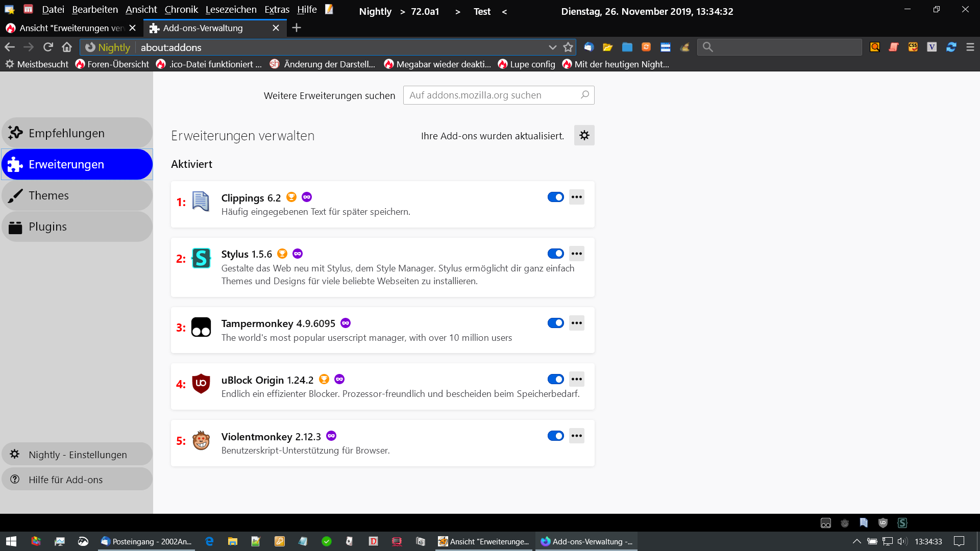
Task: Click the gear tools for all add-ons
Action: 584,135
